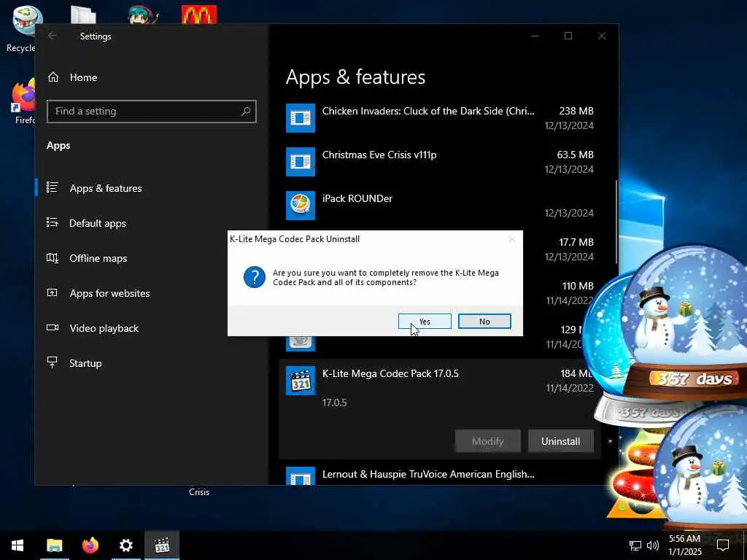Screen dimensions: 747x560
Task: Open File Explorer from taskbar
Action: [x=54, y=545]
